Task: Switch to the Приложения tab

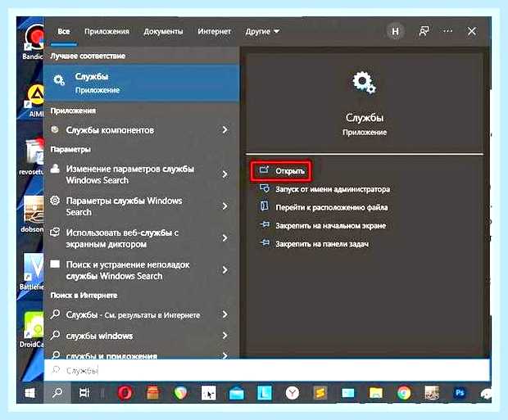Action: [107, 31]
